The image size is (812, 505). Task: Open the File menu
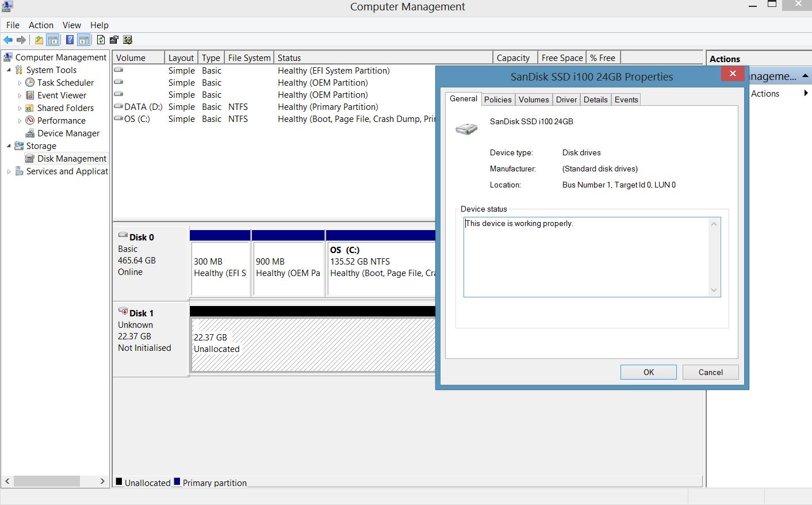point(13,25)
